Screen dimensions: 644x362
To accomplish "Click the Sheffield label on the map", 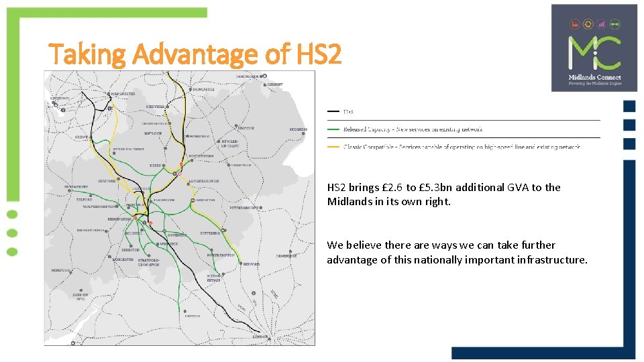I will coord(155,107).
